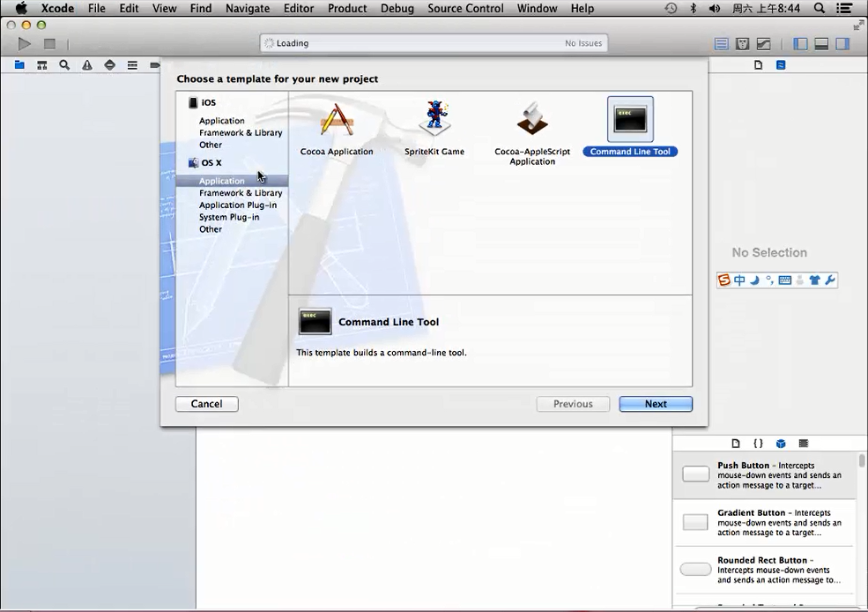Click the Previous button
Viewport: 868px width, 612px height.
click(573, 404)
